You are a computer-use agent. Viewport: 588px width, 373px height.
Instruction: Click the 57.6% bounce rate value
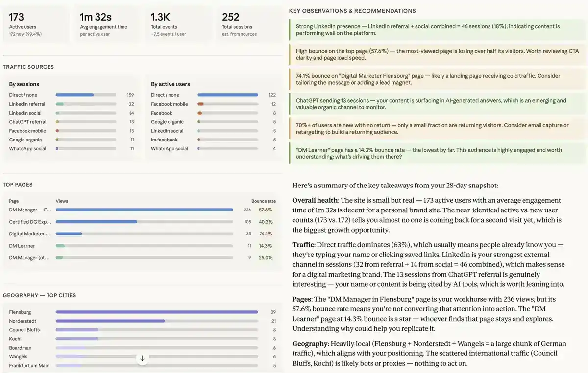click(x=266, y=210)
